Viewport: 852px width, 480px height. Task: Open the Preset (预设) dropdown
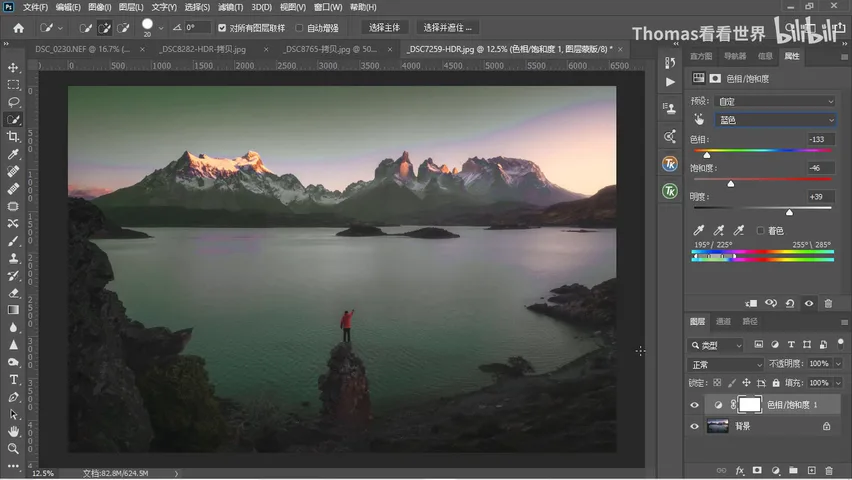click(x=775, y=102)
